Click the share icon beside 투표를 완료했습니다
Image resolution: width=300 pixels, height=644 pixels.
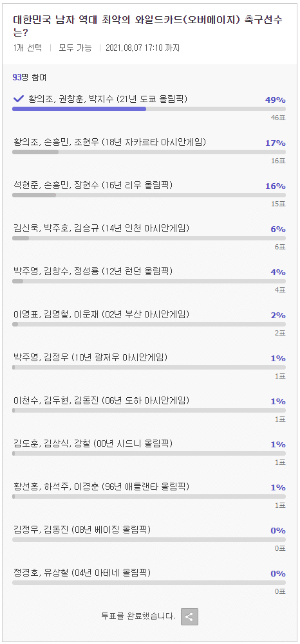(190, 616)
